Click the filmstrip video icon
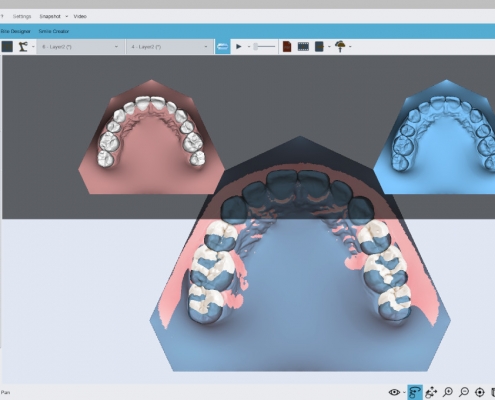The width and height of the screenshot is (495, 400). tap(303, 46)
